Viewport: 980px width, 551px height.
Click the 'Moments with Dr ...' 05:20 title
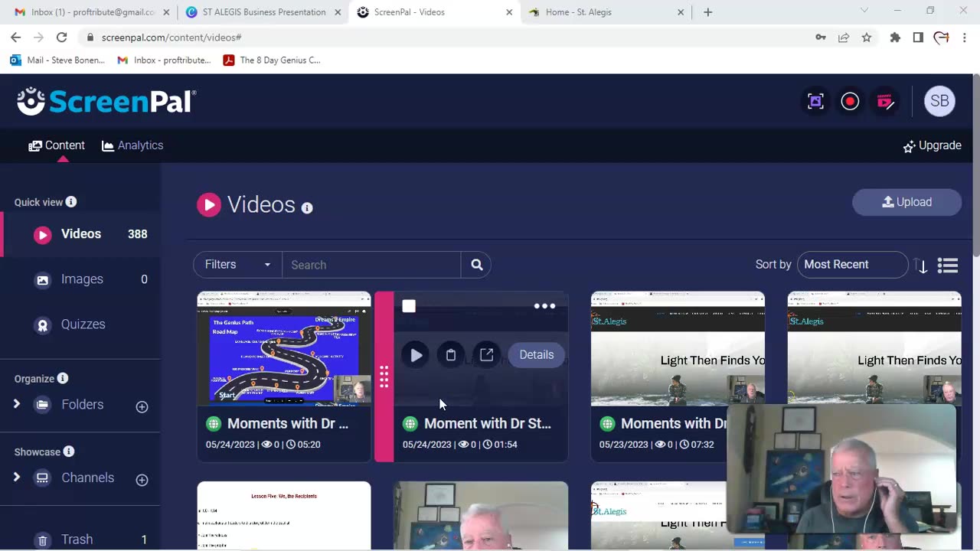288,423
